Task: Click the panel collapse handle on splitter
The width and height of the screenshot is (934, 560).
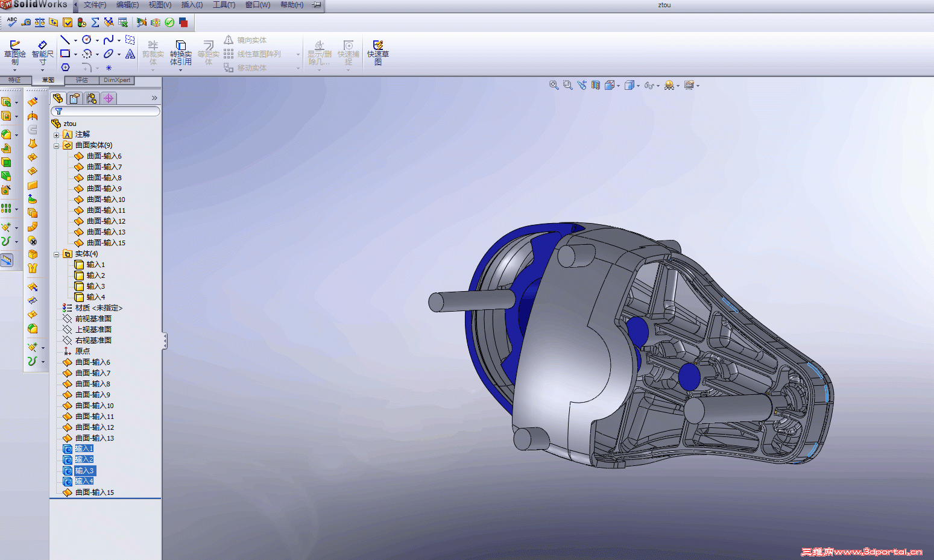Action: (x=165, y=341)
